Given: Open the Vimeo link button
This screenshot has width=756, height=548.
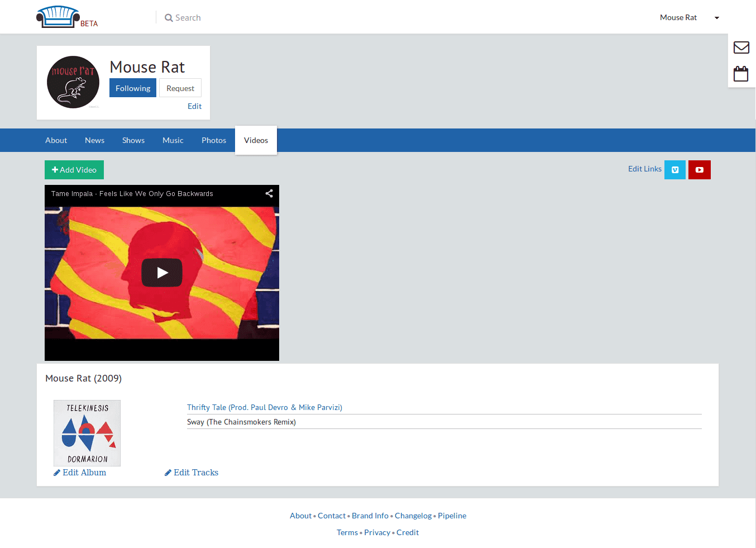Looking at the screenshot, I should coord(675,170).
